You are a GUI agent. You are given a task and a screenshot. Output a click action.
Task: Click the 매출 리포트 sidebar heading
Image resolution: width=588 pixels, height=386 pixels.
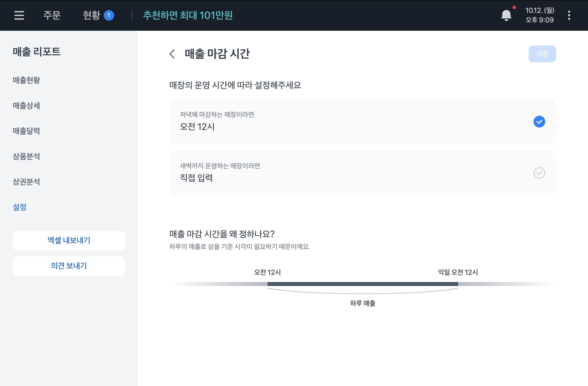click(37, 52)
